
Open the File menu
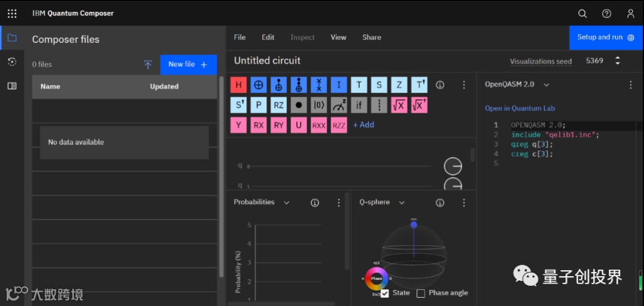240,38
